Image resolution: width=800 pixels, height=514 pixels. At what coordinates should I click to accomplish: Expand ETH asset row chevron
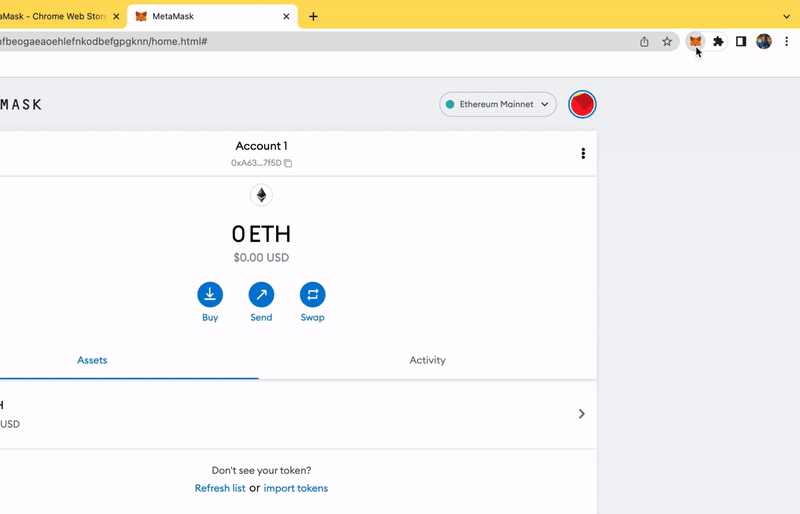click(582, 413)
